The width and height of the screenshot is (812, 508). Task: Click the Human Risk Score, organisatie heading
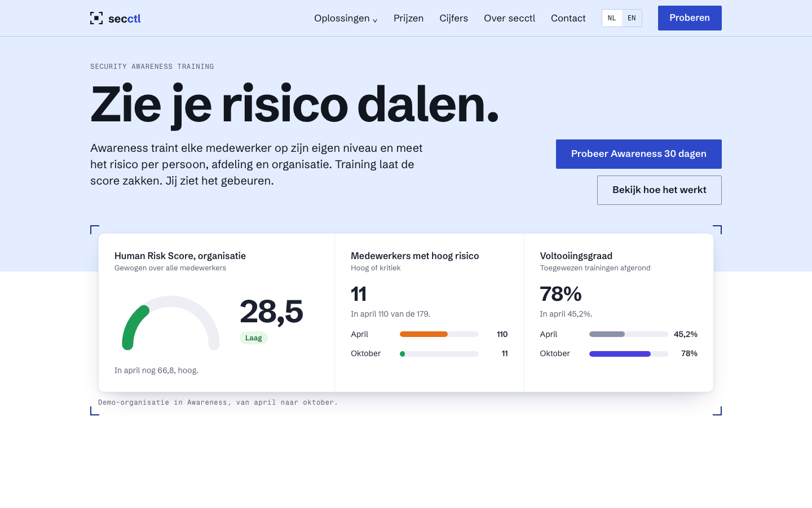coord(180,256)
